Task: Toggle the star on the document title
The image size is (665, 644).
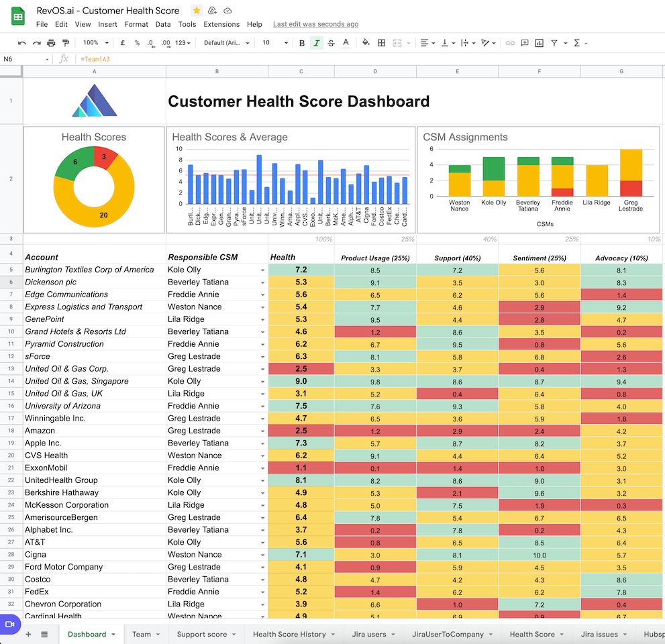Action: 196,11
